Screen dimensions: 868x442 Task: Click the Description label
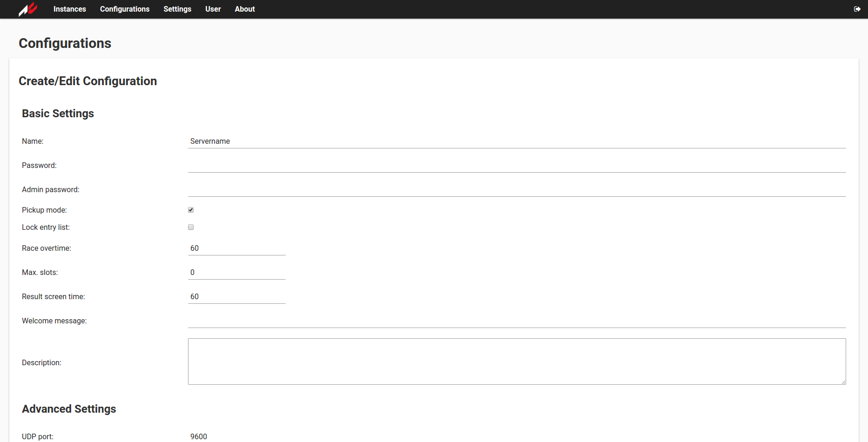pyautogui.click(x=41, y=363)
